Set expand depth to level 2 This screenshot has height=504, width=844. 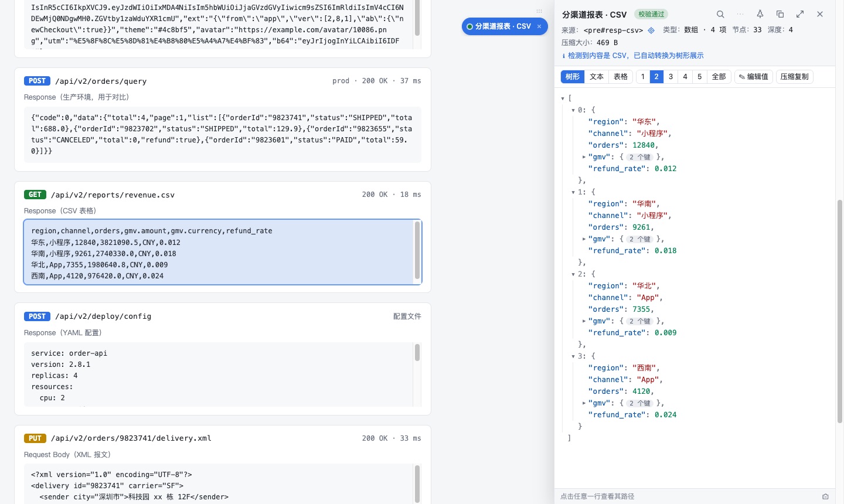coord(656,77)
